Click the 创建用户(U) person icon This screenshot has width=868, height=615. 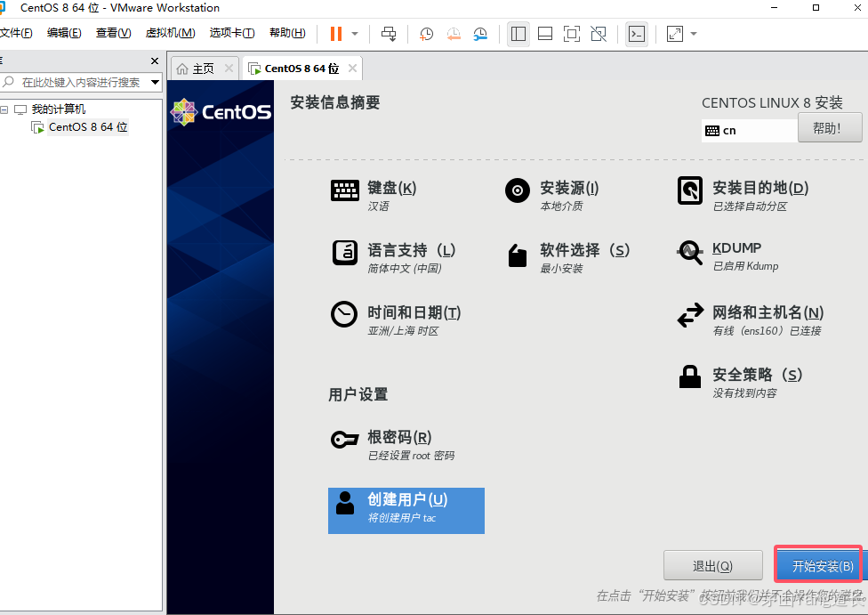[345, 503]
